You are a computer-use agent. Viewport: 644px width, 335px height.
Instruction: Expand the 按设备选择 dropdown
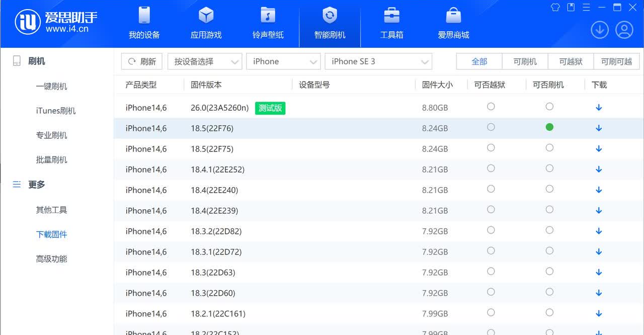tap(205, 61)
